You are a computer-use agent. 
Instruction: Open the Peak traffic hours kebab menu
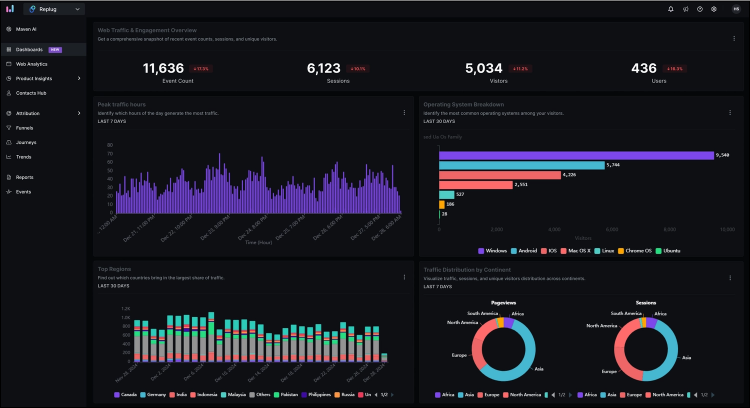tap(404, 113)
